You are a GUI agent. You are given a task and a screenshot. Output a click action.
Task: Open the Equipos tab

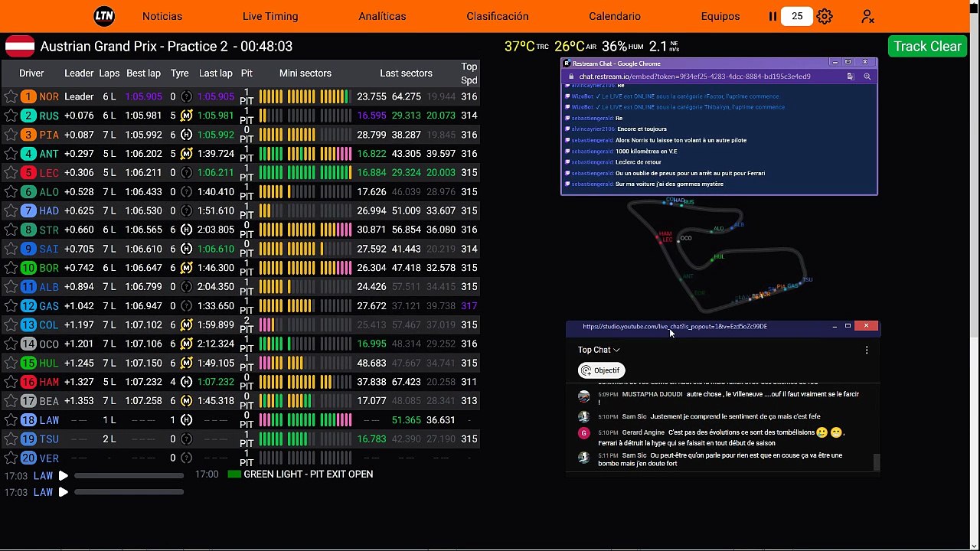(720, 16)
